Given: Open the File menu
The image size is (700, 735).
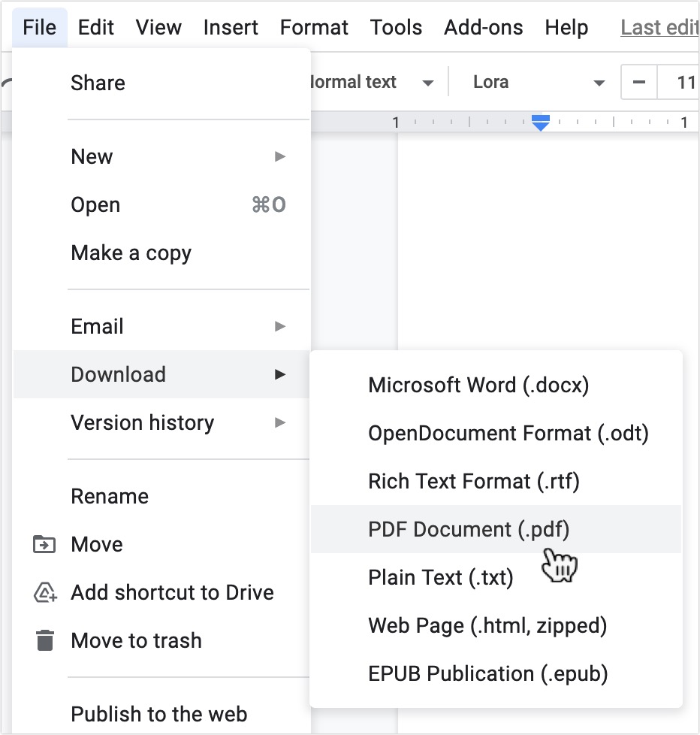Looking at the screenshot, I should (39, 27).
